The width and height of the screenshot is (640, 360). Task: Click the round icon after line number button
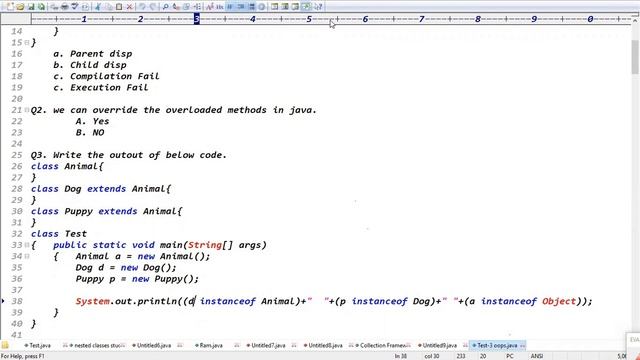pyautogui.click(x=262, y=7)
